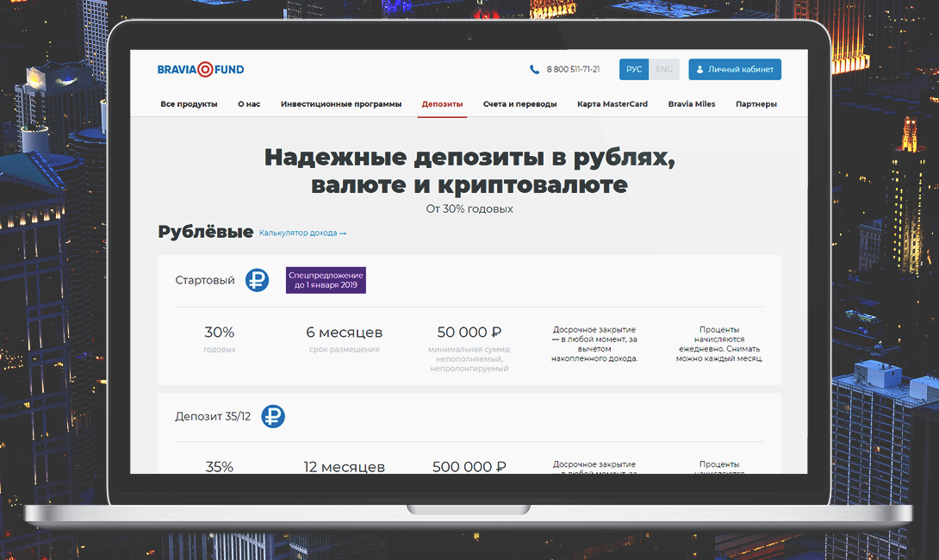
Task: Click the От 30% годовых subtitle
Action: tap(469, 209)
